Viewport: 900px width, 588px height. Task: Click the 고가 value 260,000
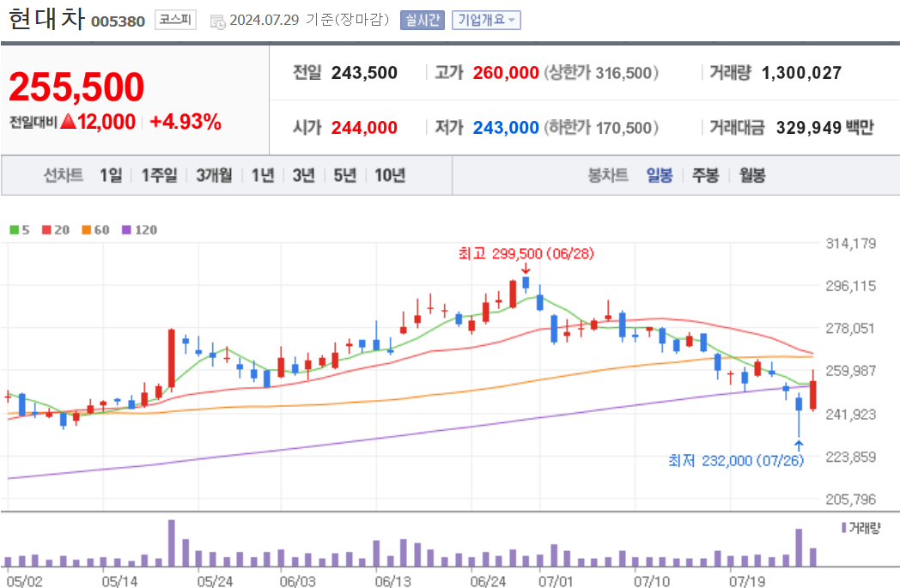pyautogui.click(x=506, y=73)
